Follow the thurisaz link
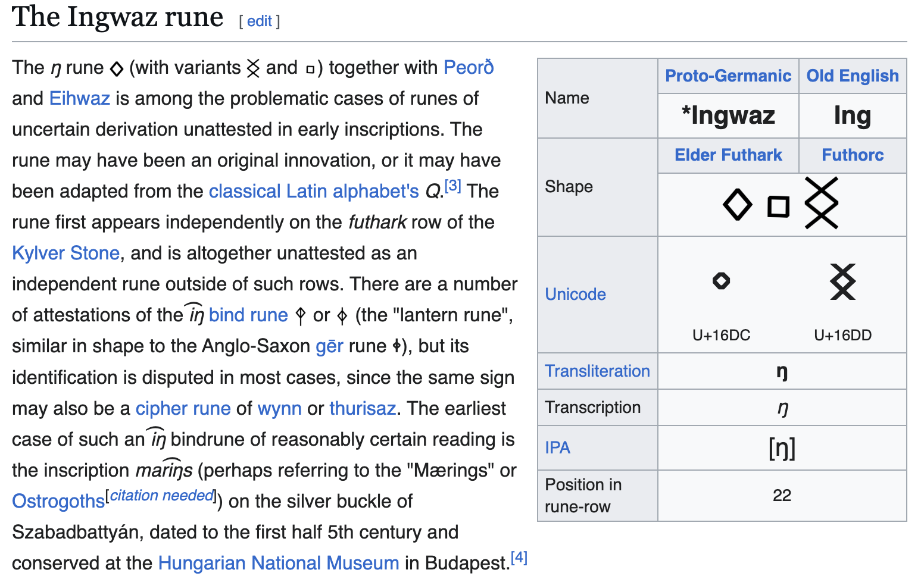Image resolution: width=924 pixels, height=576 pixels. pos(363,408)
